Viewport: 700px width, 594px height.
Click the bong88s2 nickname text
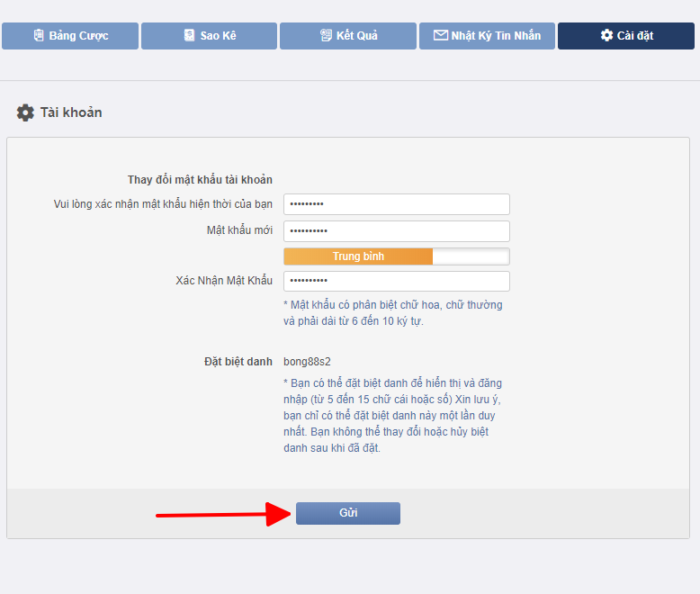(x=307, y=362)
